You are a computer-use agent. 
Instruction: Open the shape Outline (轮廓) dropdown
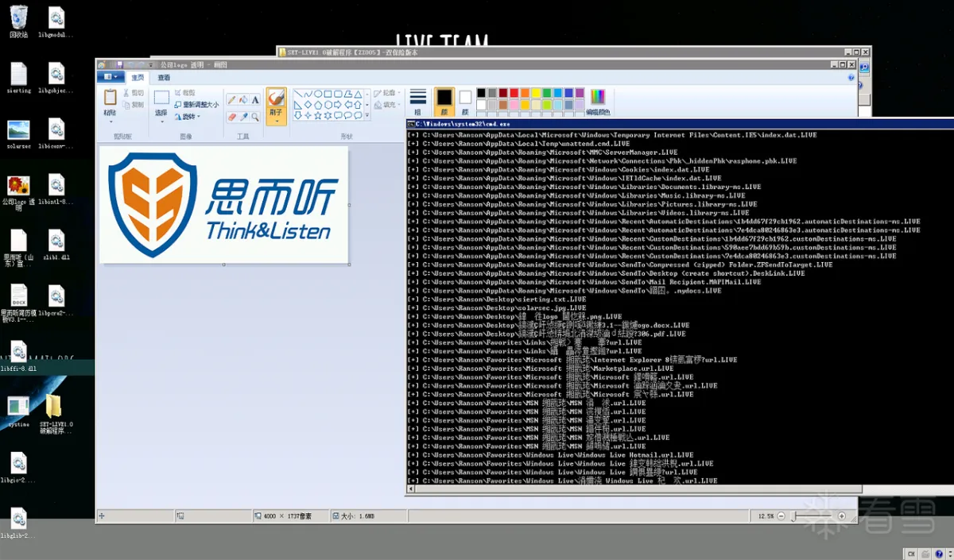pyautogui.click(x=386, y=93)
